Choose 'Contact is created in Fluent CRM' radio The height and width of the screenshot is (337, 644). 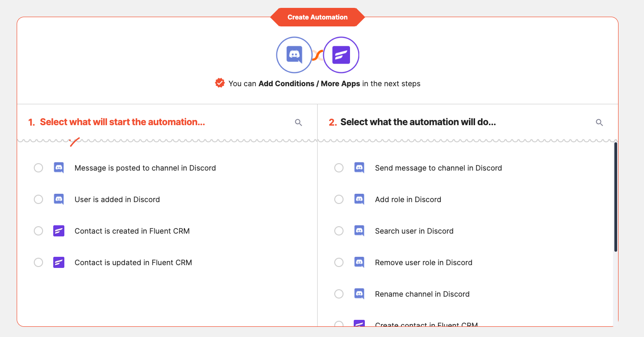click(38, 231)
